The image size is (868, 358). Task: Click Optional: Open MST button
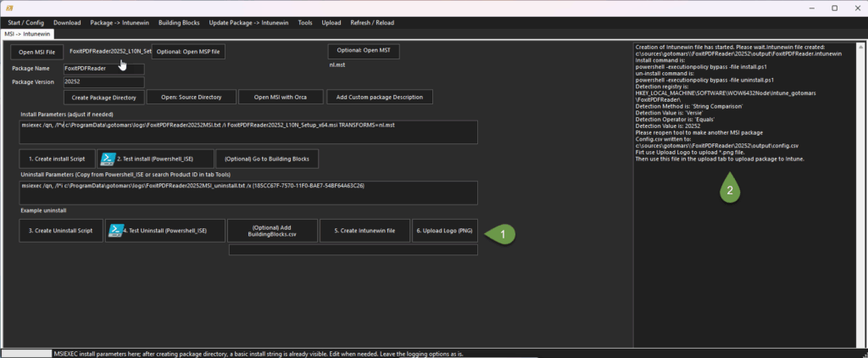point(363,51)
